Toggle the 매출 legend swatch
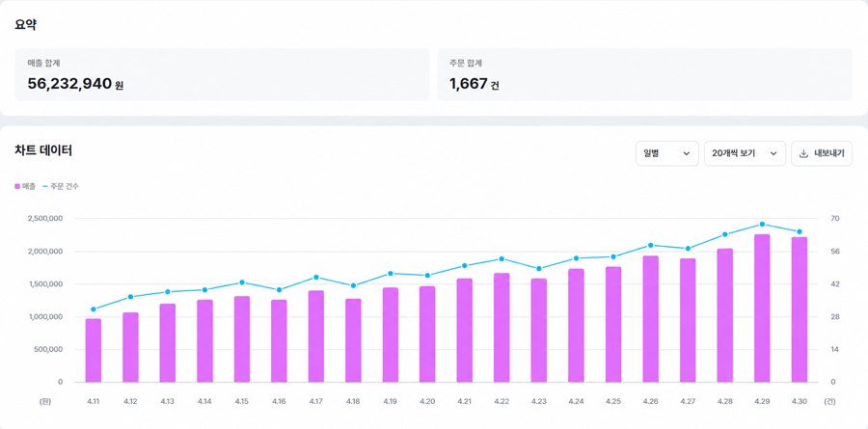868x429 pixels. [17, 187]
